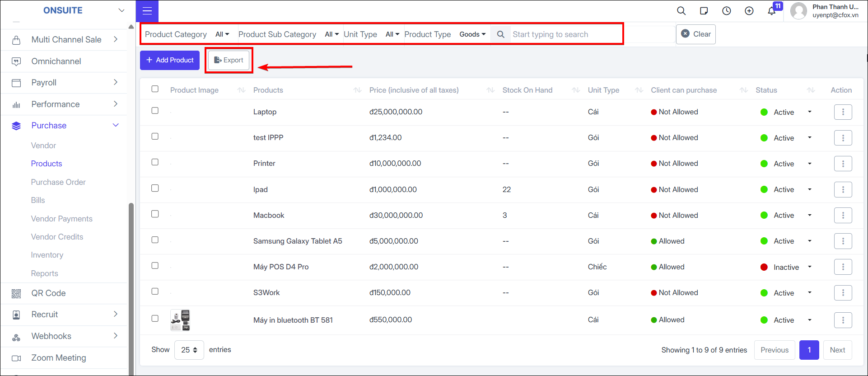This screenshot has height=376, width=868.
Task: Open actions menu for Printer row
Action: [x=843, y=164]
